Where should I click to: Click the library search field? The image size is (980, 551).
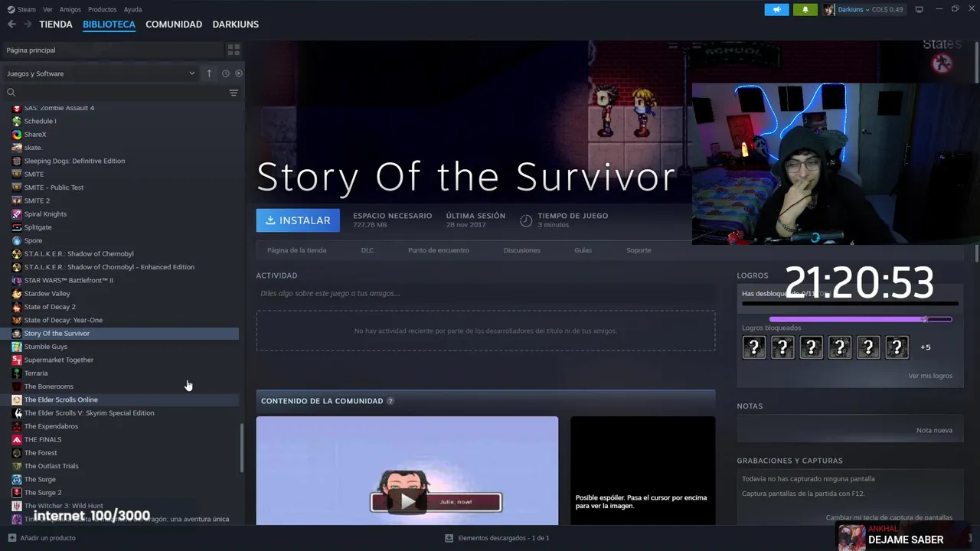click(122, 93)
